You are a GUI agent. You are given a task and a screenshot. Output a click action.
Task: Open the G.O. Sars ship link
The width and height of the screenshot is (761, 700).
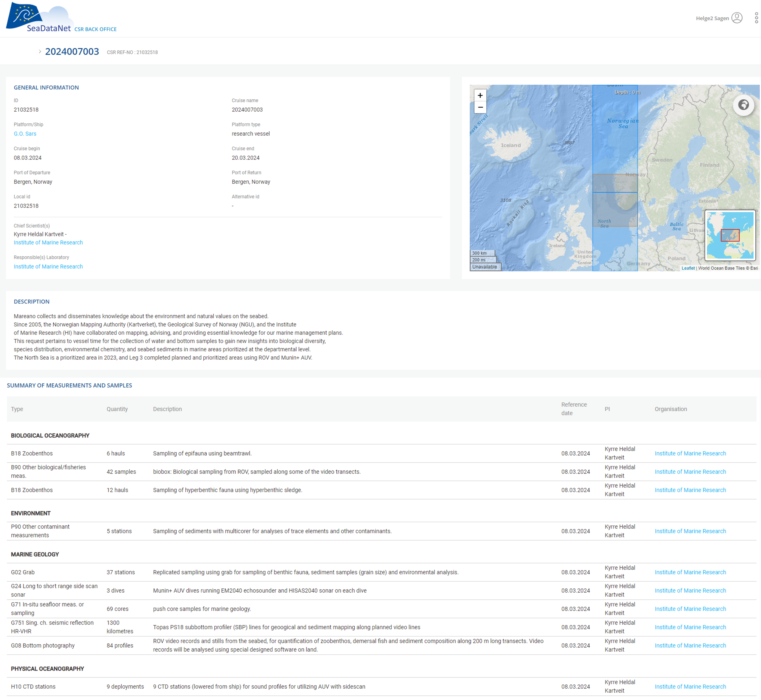(25, 134)
